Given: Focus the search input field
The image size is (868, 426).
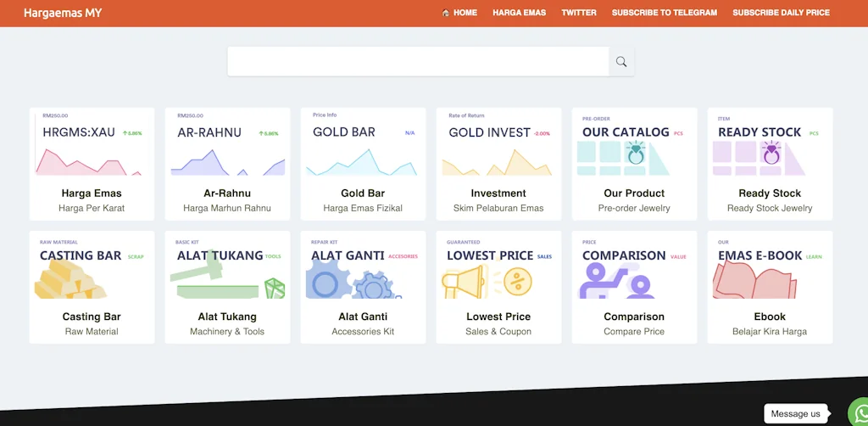Looking at the screenshot, I should 418,61.
